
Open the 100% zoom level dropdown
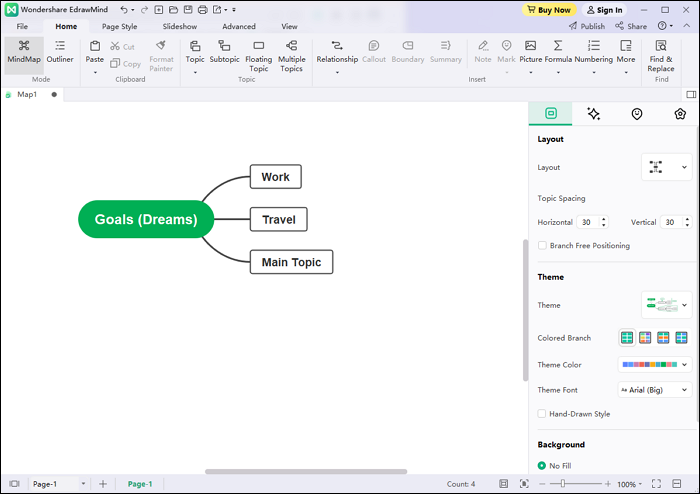click(629, 484)
